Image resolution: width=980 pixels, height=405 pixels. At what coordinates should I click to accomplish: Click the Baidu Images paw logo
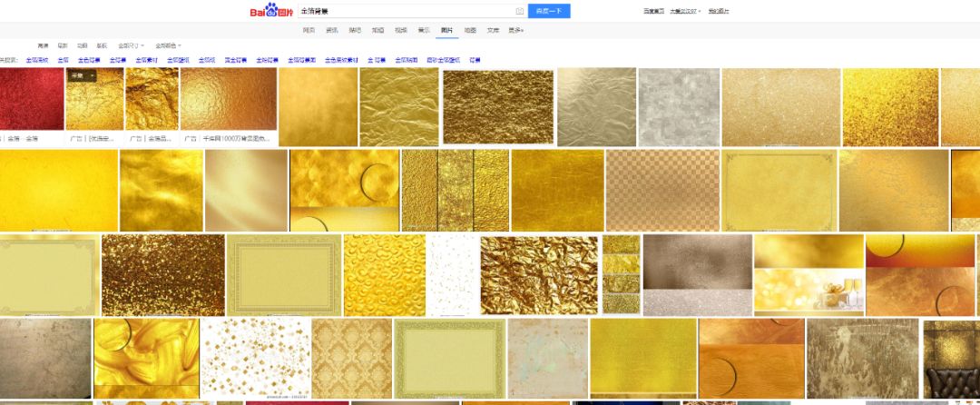(x=272, y=11)
